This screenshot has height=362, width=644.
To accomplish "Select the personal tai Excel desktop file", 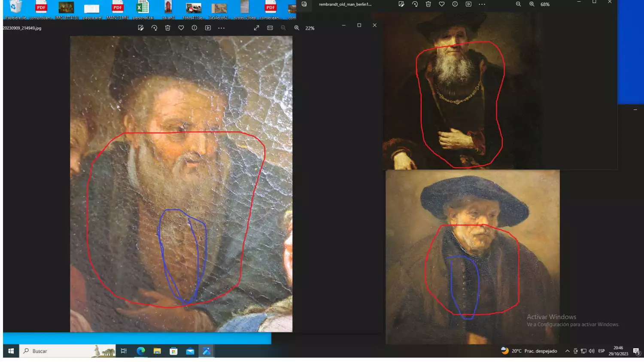I will (143, 10).
